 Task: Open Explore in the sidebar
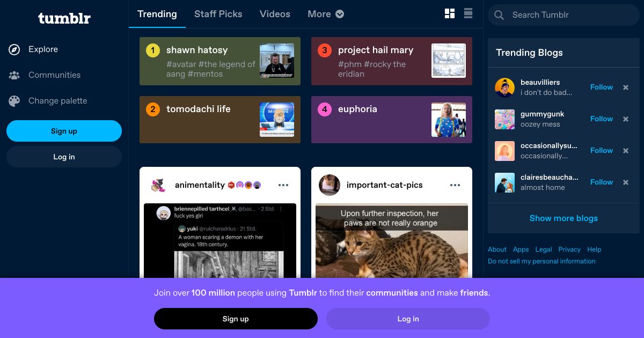pos(43,49)
